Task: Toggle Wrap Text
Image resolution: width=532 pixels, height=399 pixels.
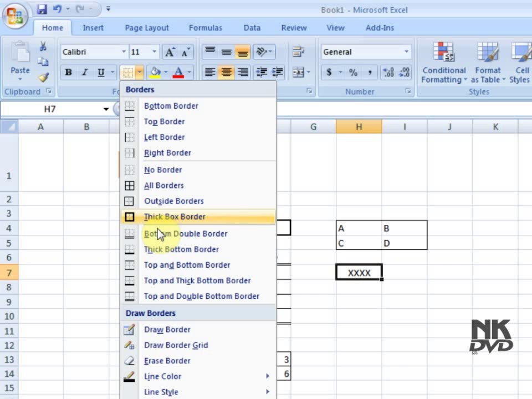Action: click(x=298, y=52)
